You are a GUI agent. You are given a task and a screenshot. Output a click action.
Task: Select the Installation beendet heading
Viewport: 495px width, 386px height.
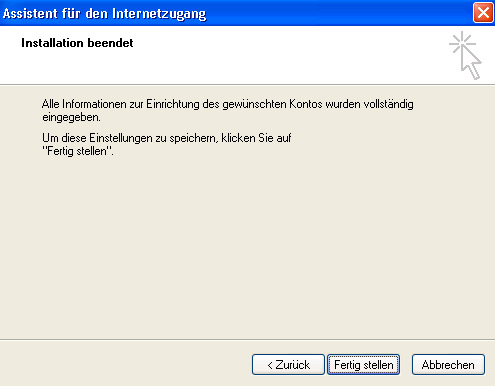[77, 43]
